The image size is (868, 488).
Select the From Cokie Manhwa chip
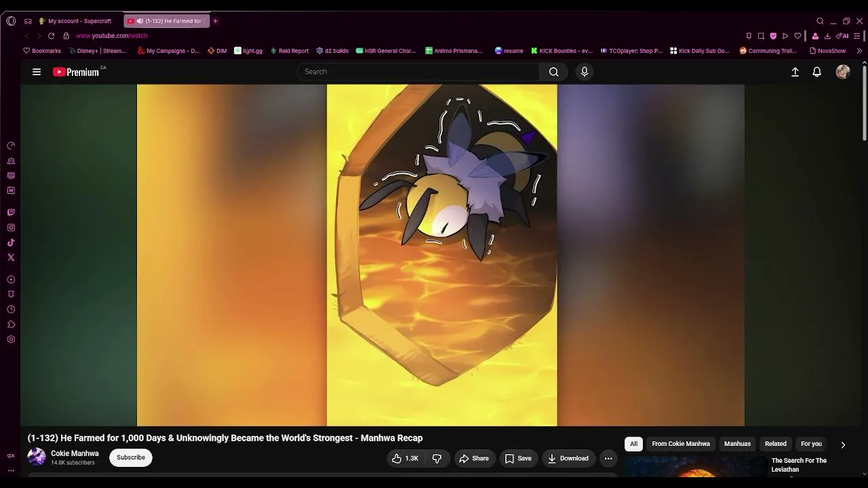(x=681, y=445)
